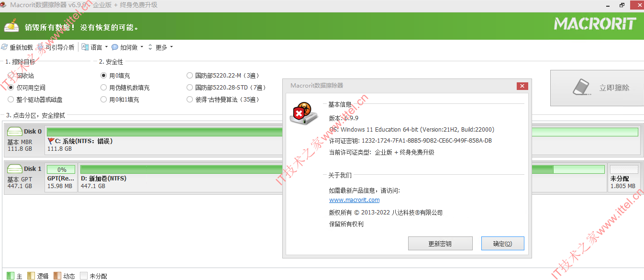
Task: Select the 仅可用空间 radio button
Action: (x=11, y=88)
